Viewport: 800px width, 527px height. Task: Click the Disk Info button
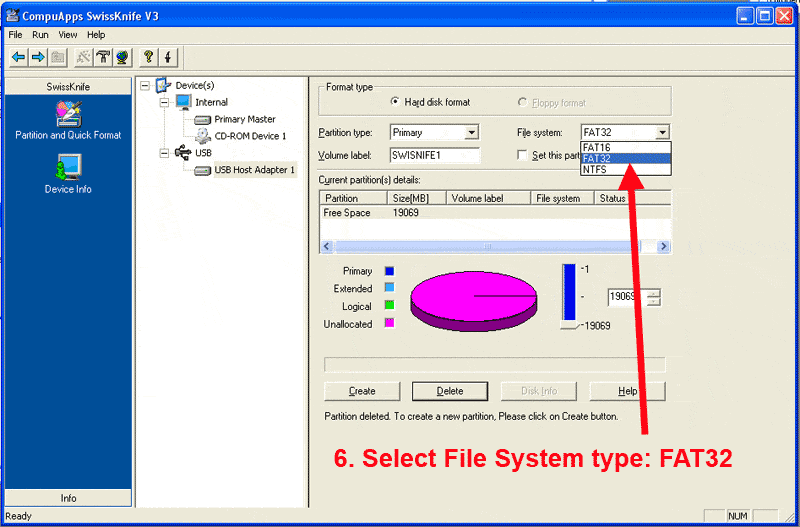(539, 391)
